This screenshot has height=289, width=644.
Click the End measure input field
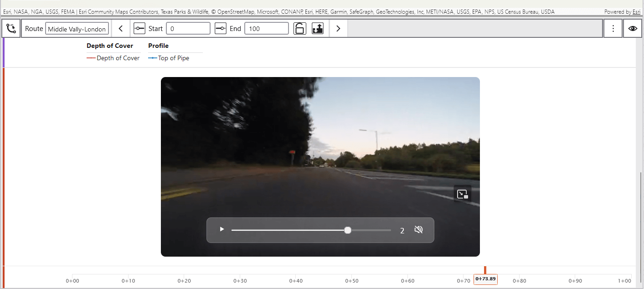coord(266,29)
